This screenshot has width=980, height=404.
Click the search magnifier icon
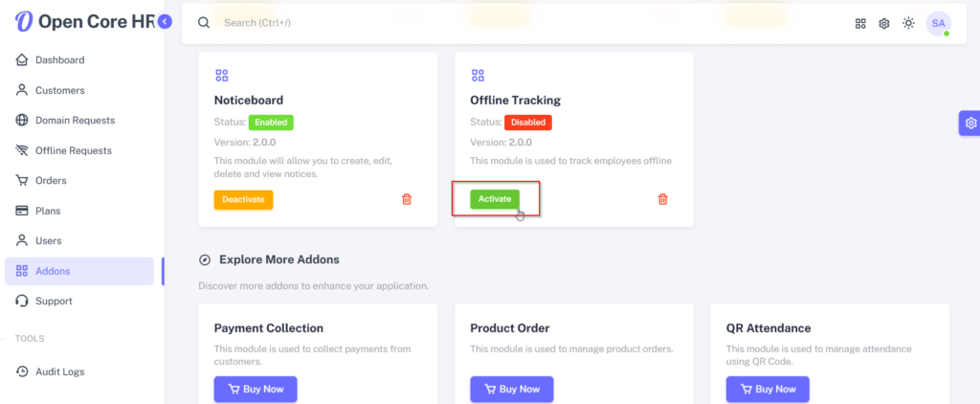tap(204, 23)
